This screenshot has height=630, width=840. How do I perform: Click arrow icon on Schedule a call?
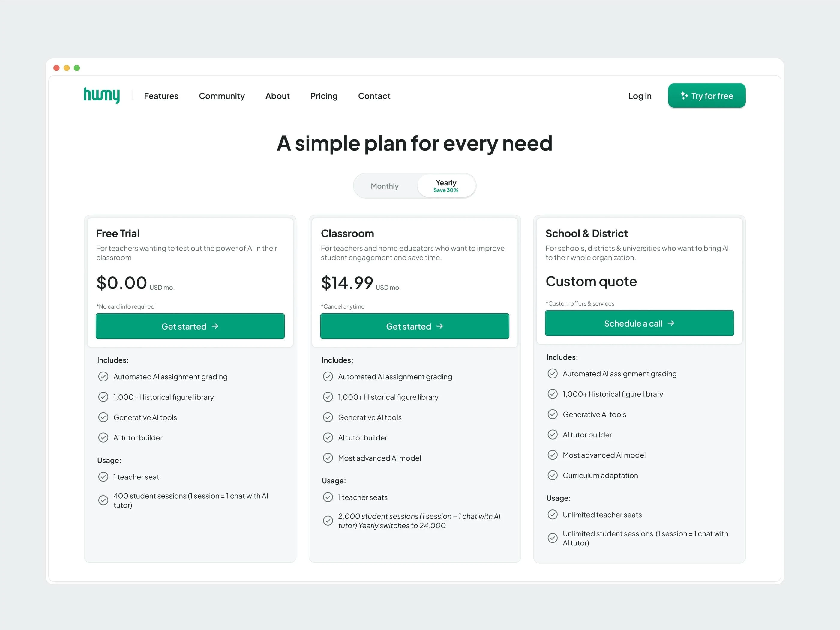pos(671,323)
